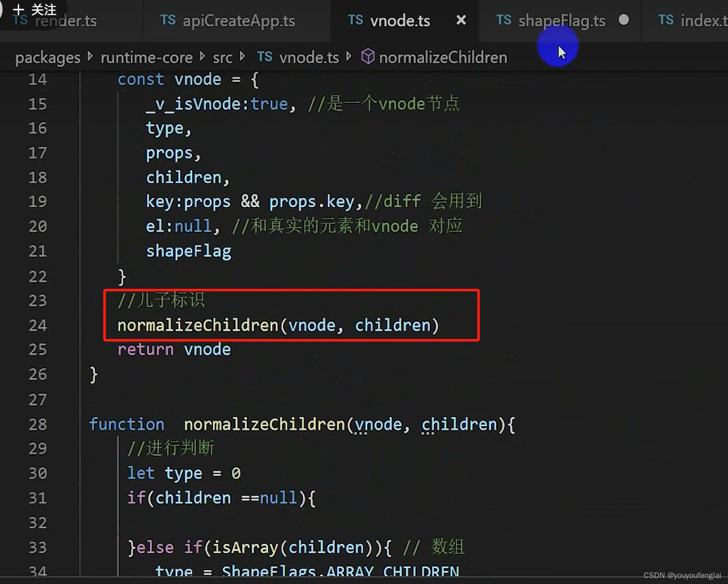Viewport: 728px width, 584px height.
Task: Click 'const' keyword on line 14
Action: pyautogui.click(x=141, y=80)
